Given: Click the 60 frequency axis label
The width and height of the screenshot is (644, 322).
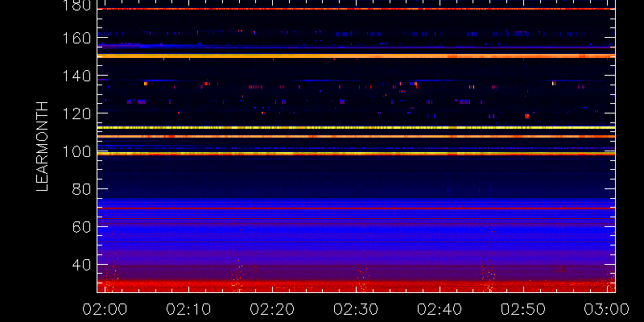Looking at the screenshot, I should pyautogui.click(x=82, y=227).
